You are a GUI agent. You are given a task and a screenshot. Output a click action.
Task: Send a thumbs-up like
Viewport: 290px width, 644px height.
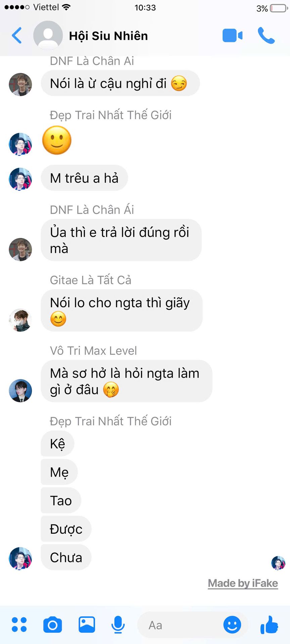point(269,625)
